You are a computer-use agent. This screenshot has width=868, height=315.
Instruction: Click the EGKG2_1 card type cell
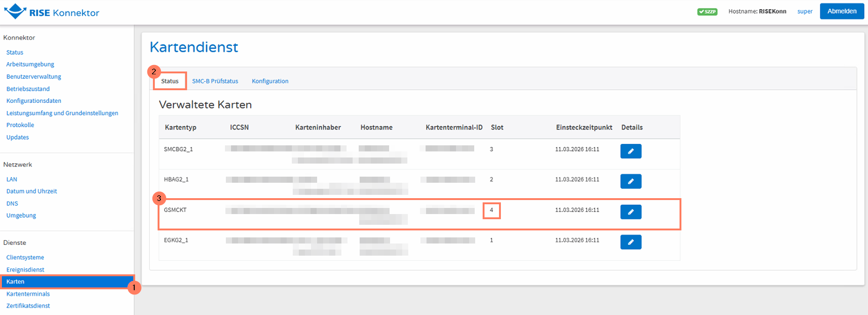176,240
